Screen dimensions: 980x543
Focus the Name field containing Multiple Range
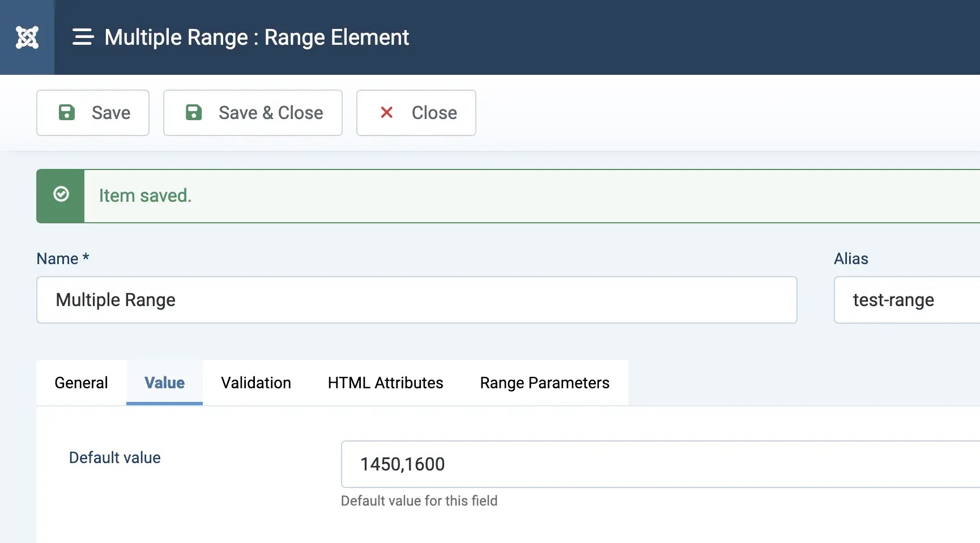point(416,300)
